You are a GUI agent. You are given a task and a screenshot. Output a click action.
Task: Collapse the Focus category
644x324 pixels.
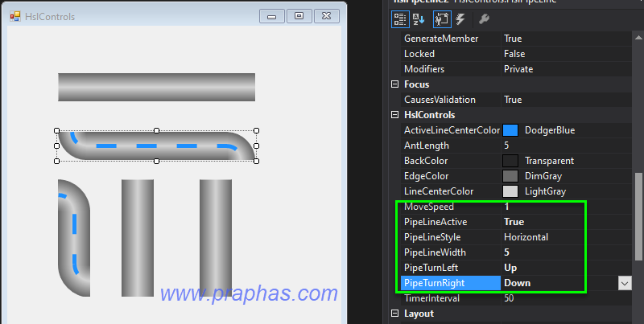(394, 84)
